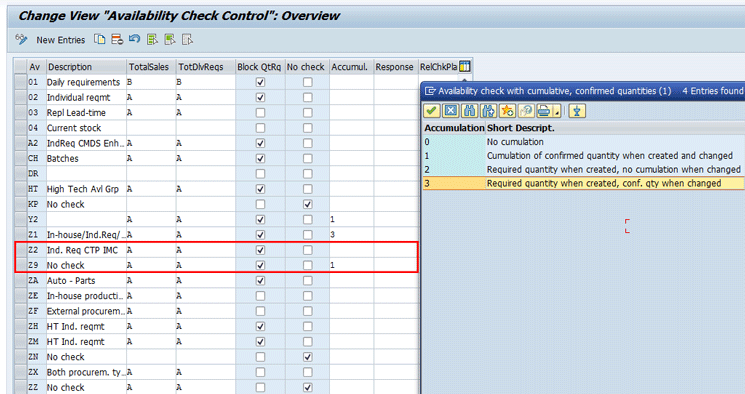
Task: Click the 'Batches' description cell
Action: tap(86, 159)
